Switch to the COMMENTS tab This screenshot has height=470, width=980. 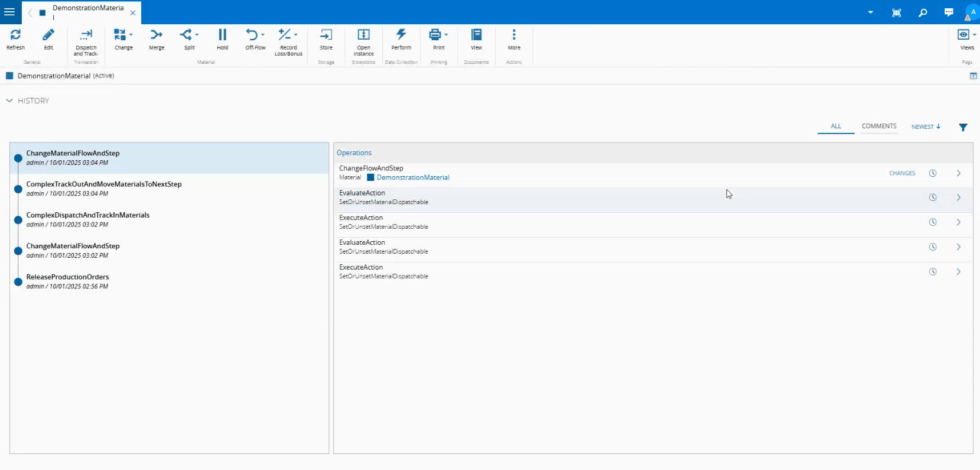(x=879, y=126)
